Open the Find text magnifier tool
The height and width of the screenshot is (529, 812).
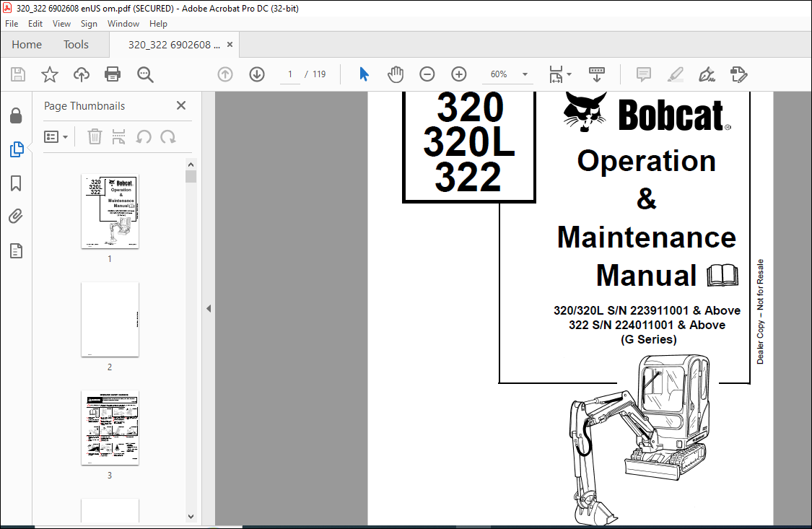point(145,74)
